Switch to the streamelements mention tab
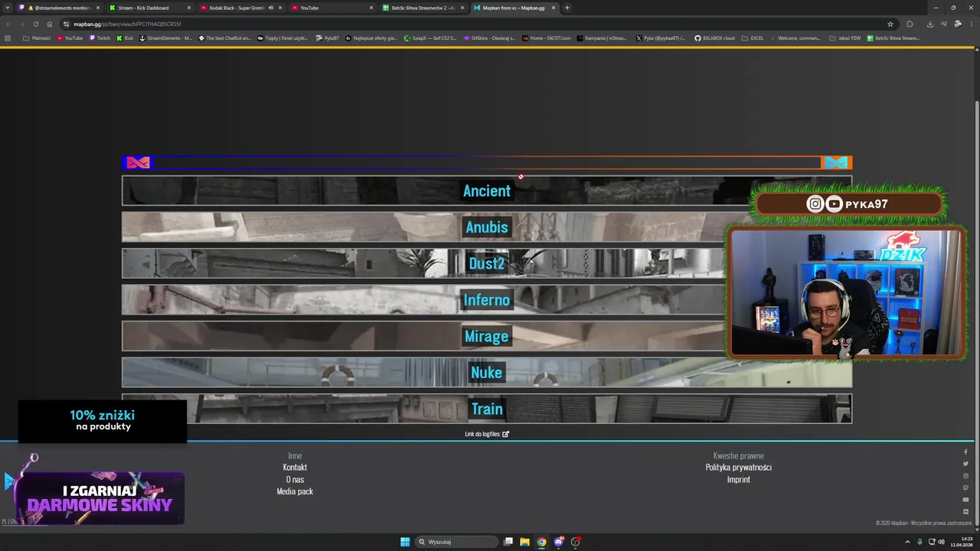The width and height of the screenshot is (980, 551). click(x=60, y=8)
